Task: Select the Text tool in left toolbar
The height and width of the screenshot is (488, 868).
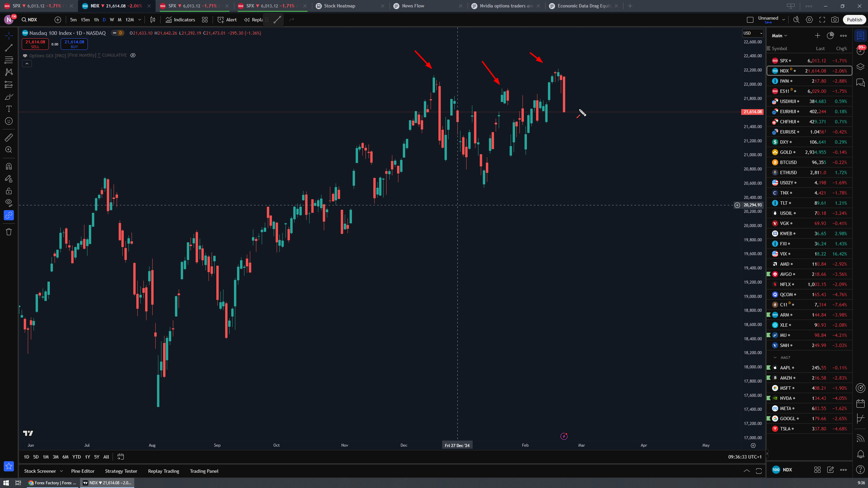Action: (9, 109)
